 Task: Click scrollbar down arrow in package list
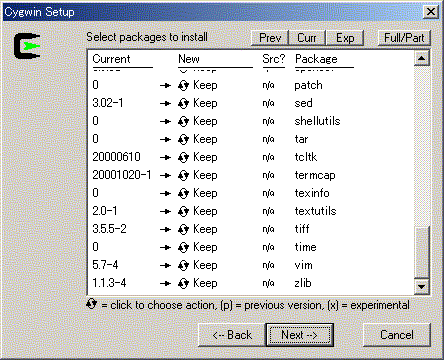(x=422, y=286)
